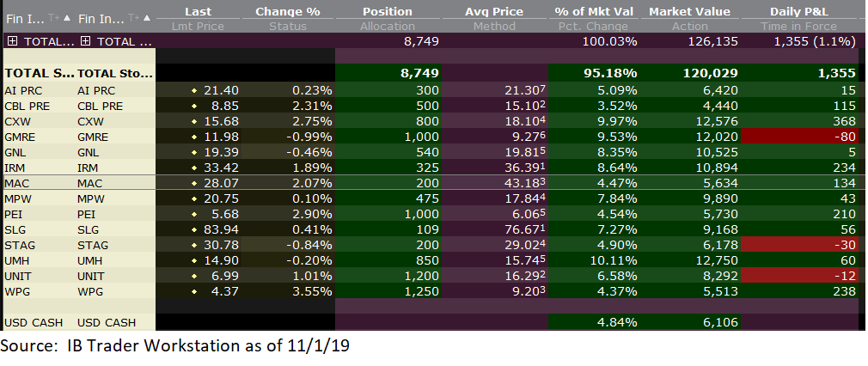Click the Market Value column header

(689, 12)
